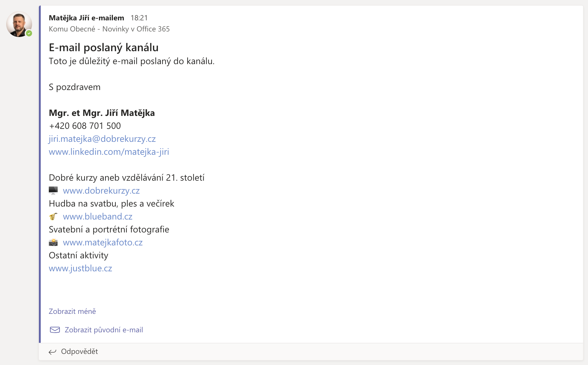Open jiri.matejka@dobrekurzy.cz email link
The image size is (588, 365).
tap(102, 139)
